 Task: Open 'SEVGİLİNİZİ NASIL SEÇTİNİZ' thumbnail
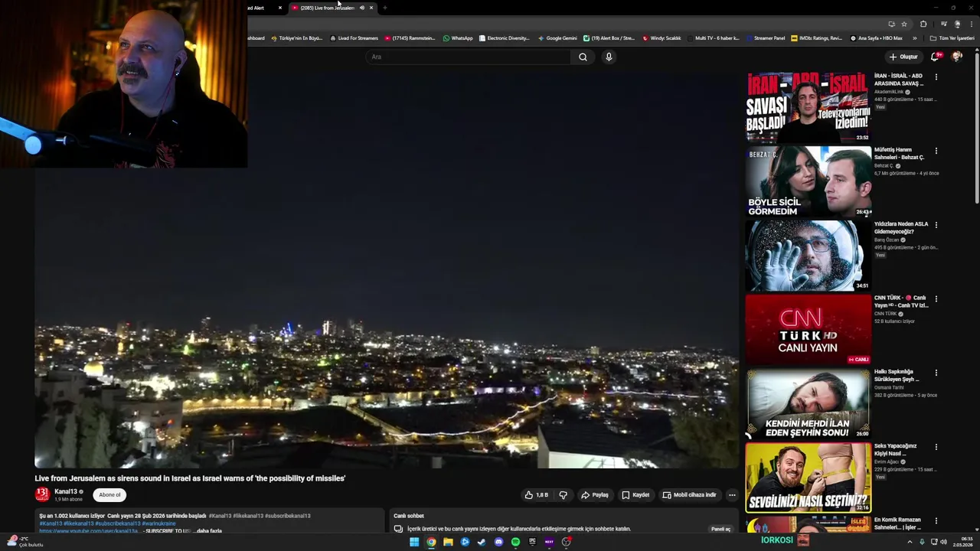[808, 478]
